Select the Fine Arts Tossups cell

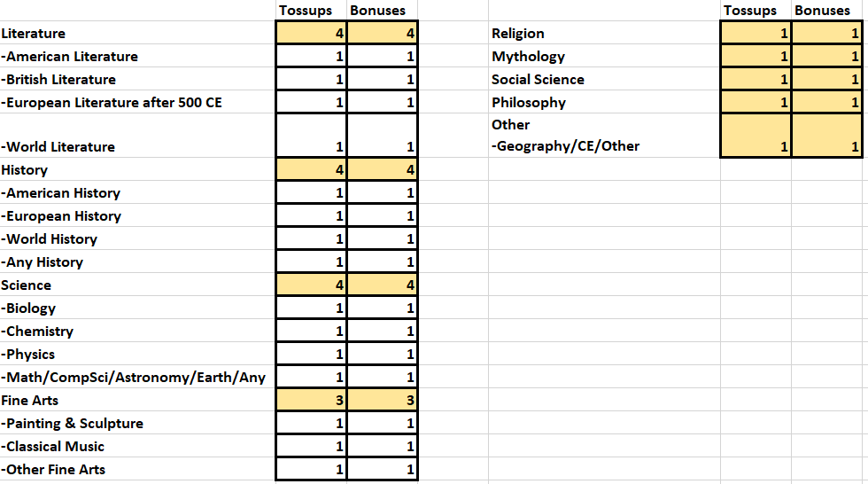click(311, 401)
